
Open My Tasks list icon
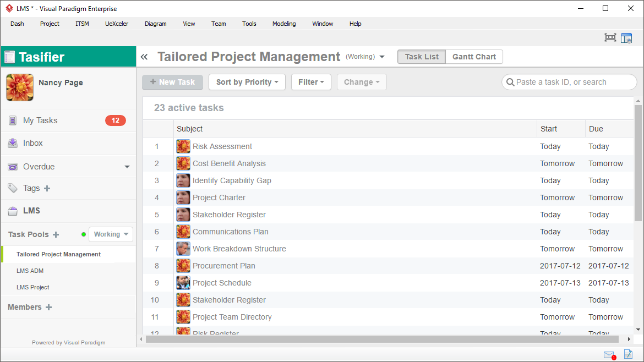(13, 120)
